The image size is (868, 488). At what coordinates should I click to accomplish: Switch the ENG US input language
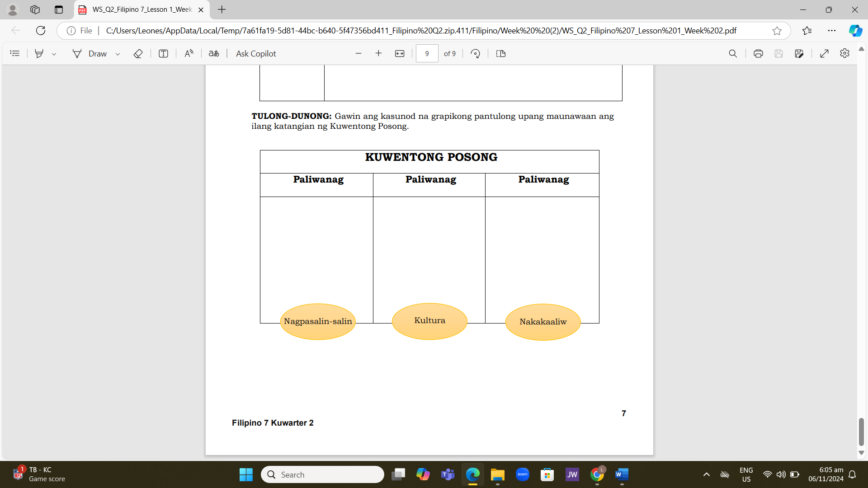point(746,474)
